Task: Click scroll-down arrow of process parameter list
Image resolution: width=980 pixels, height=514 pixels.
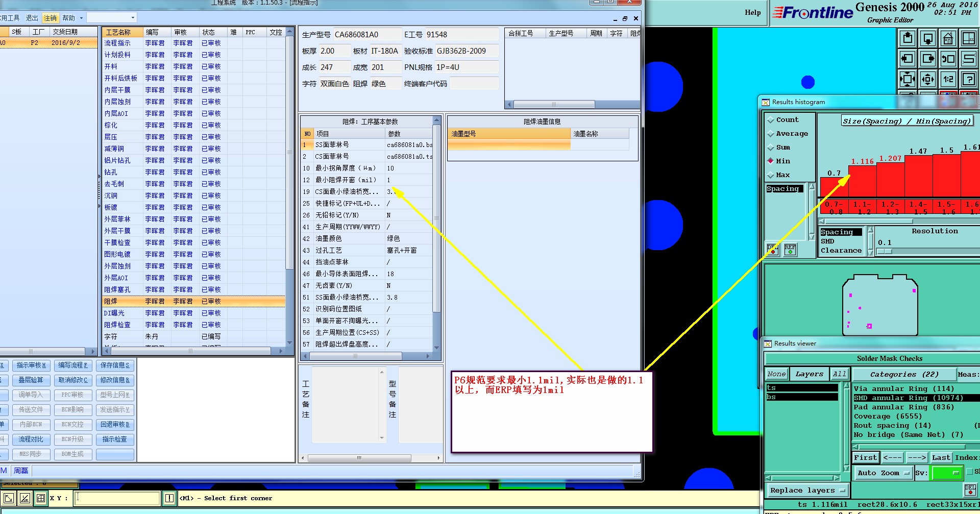Action: [x=436, y=348]
